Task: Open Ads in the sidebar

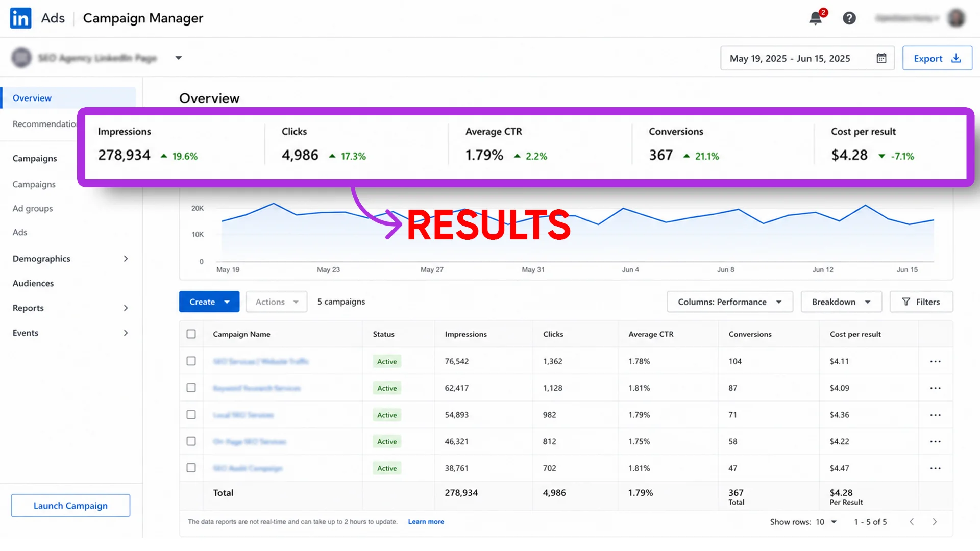Action: [20, 232]
